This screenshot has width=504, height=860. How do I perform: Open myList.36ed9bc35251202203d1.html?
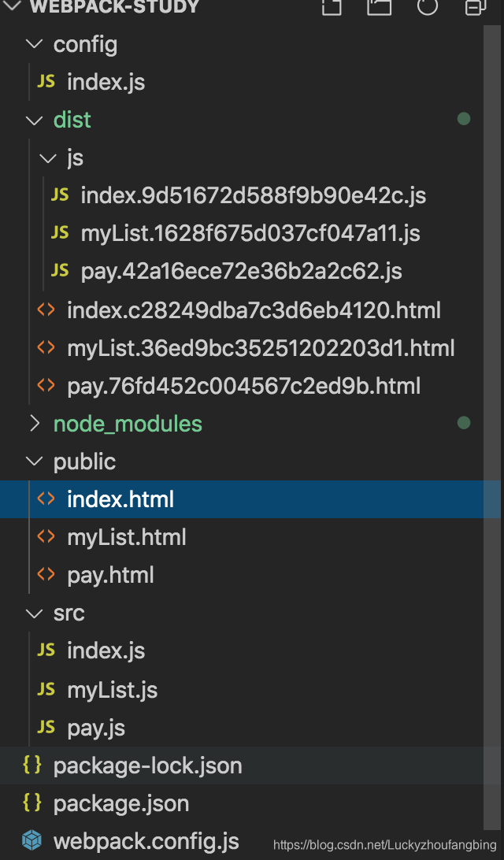[x=261, y=348]
